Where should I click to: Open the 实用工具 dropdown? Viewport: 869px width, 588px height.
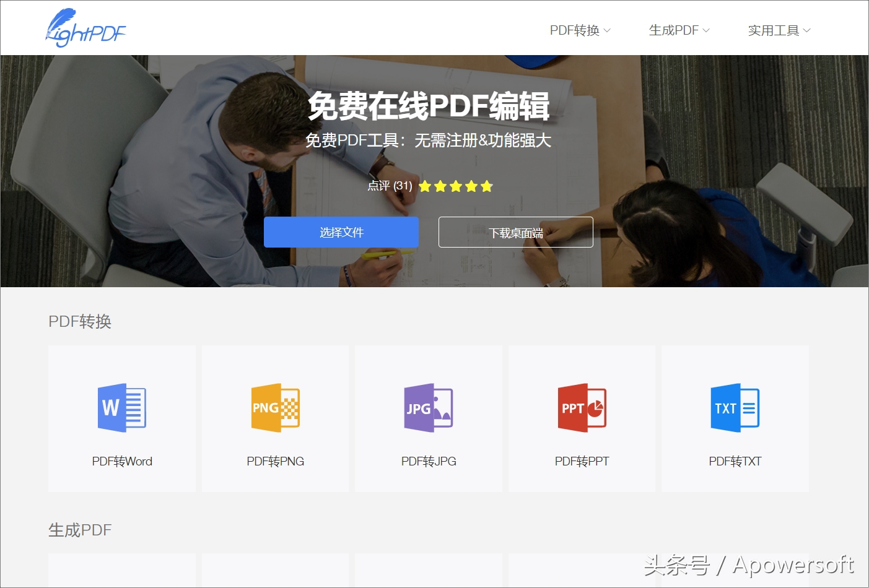[x=778, y=30]
